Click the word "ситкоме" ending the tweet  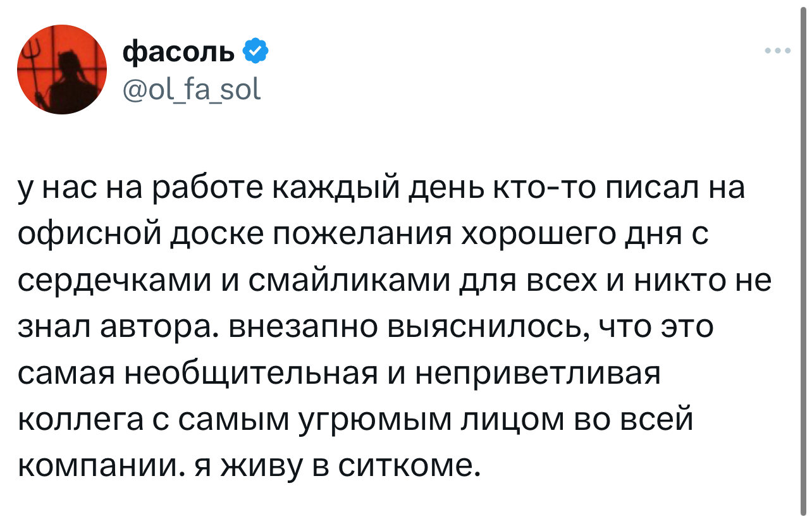(409, 467)
